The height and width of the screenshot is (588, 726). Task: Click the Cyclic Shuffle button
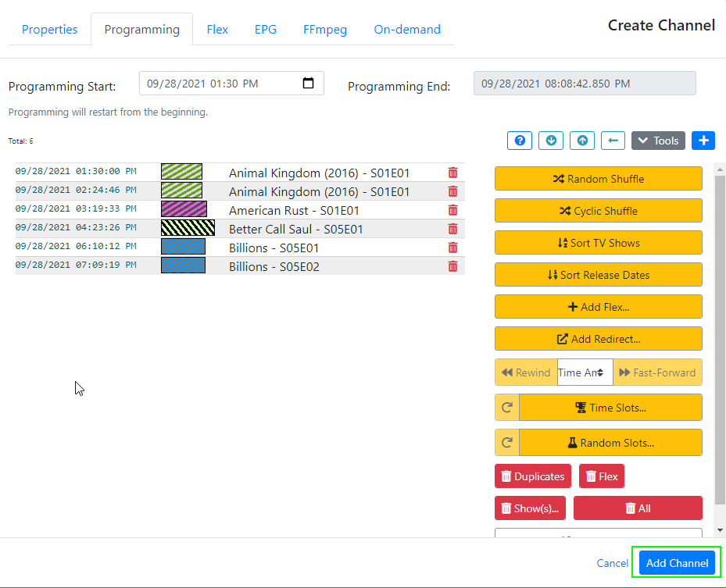click(598, 211)
